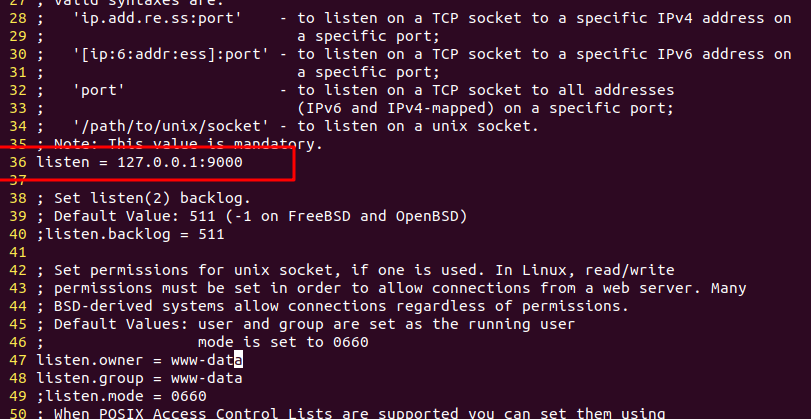Click line number 36 in gutter
This screenshot has height=419, width=811.
[x=18, y=162]
